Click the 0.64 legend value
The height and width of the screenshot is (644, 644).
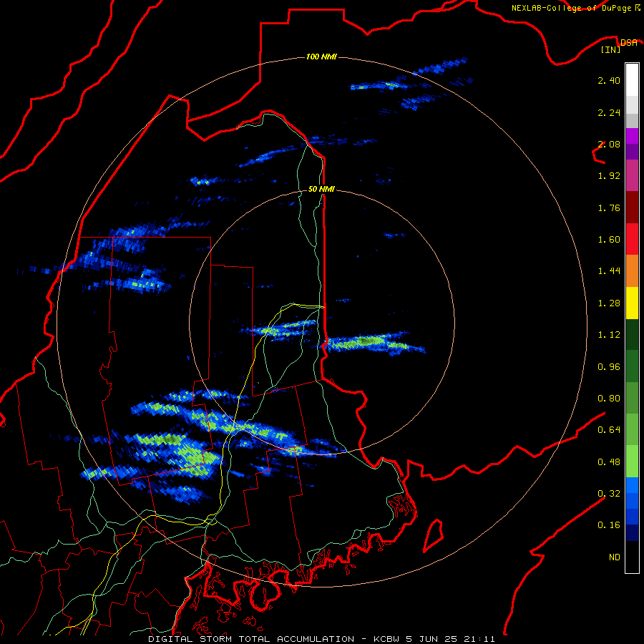[x=609, y=430]
